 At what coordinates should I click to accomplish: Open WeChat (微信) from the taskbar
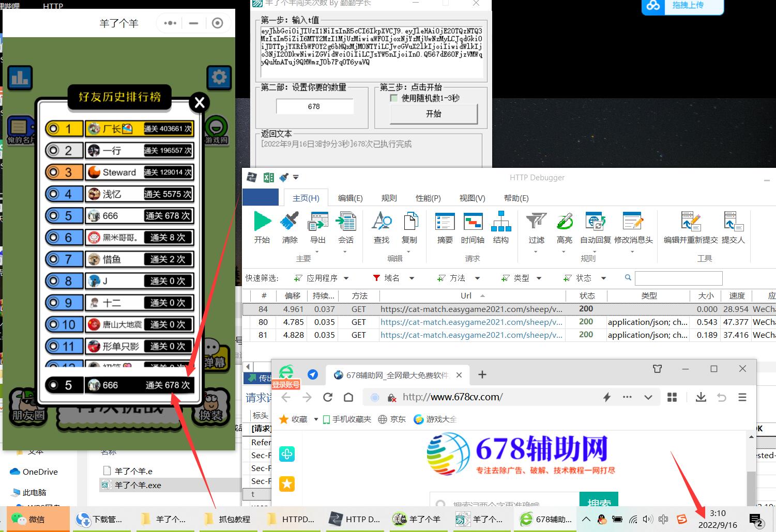click(x=38, y=519)
